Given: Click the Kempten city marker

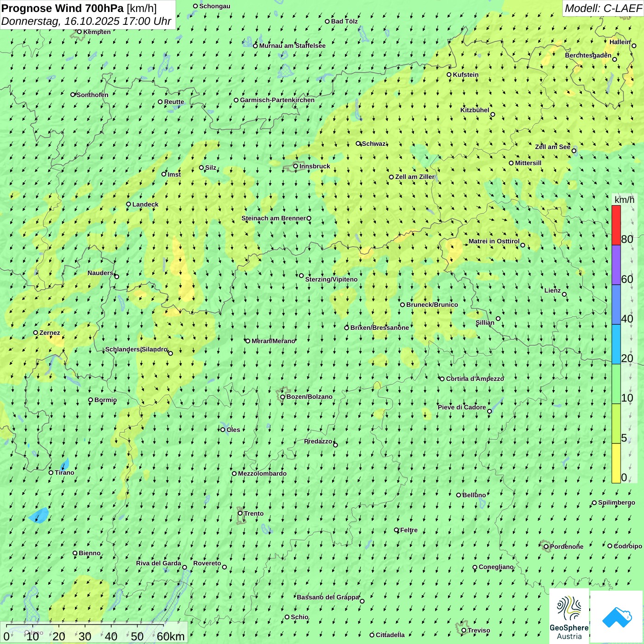Looking at the screenshot, I should click(x=79, y=32).
